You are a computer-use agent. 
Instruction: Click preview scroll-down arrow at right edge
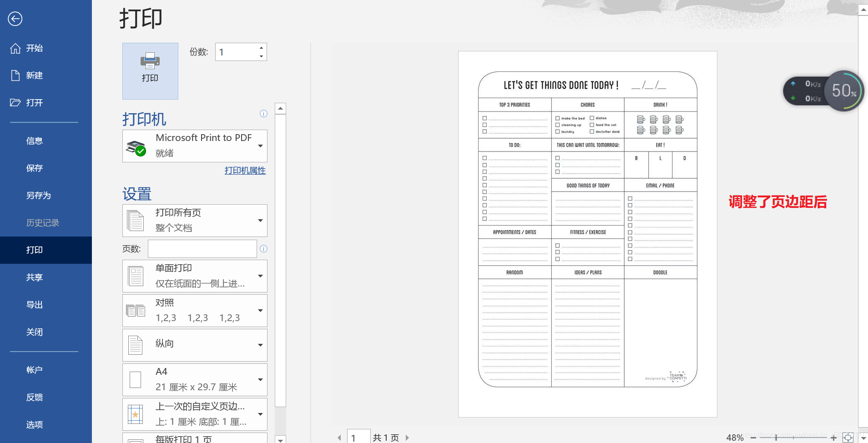point(863,438)
